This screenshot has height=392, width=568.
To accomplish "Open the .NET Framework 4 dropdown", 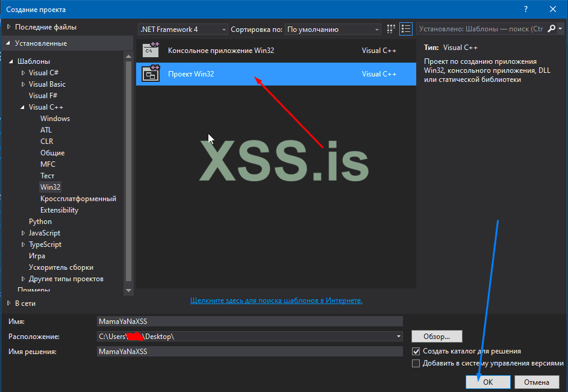I will click(223, 28).
